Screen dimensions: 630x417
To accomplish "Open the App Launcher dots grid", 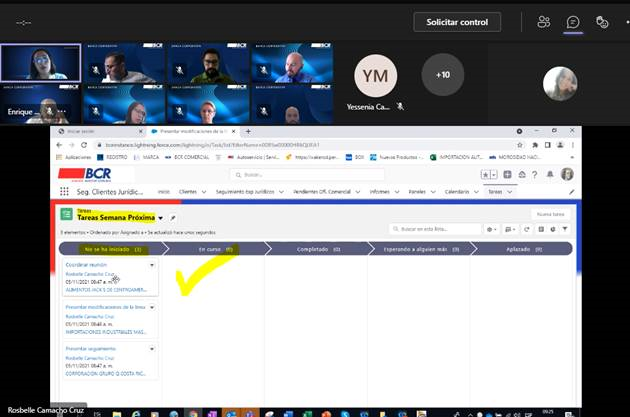I will pos(64,192).
